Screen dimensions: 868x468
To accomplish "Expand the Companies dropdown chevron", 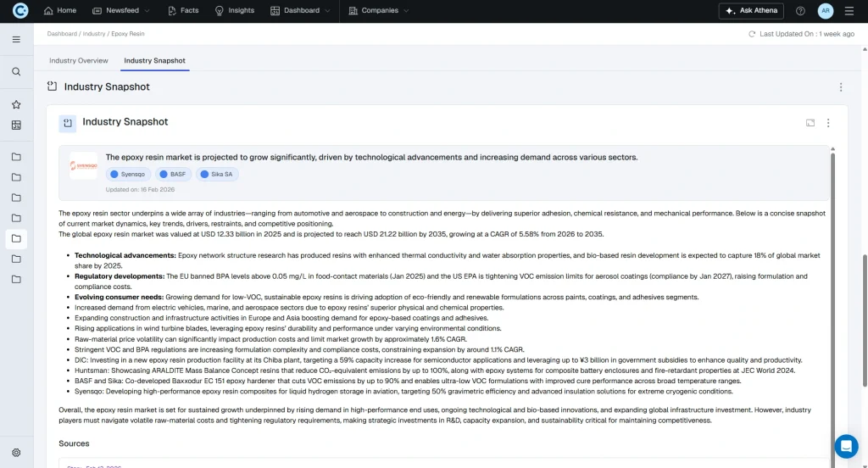I will (406, 10).
